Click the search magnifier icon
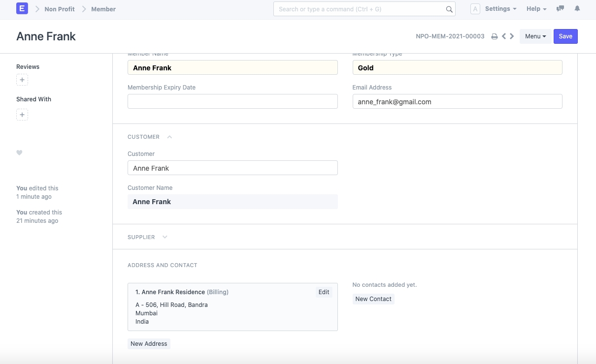The height and width of the screenshot is (364, 596). [449, 9]
